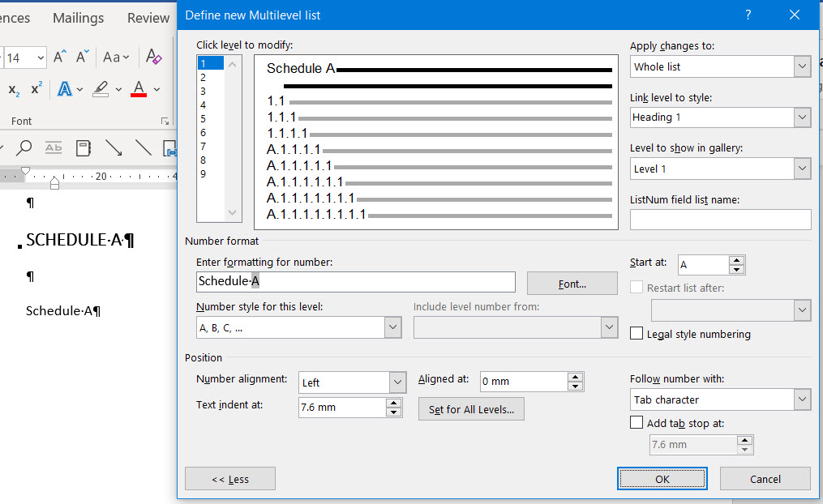This screenshot has width=823, height=504.
Task: Open the Apply changes to dropdown
Action: [x=802, y=66]
